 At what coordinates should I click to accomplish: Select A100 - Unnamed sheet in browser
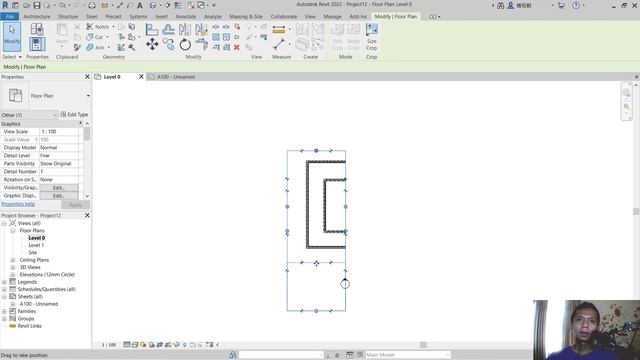[x=39, y=304]
